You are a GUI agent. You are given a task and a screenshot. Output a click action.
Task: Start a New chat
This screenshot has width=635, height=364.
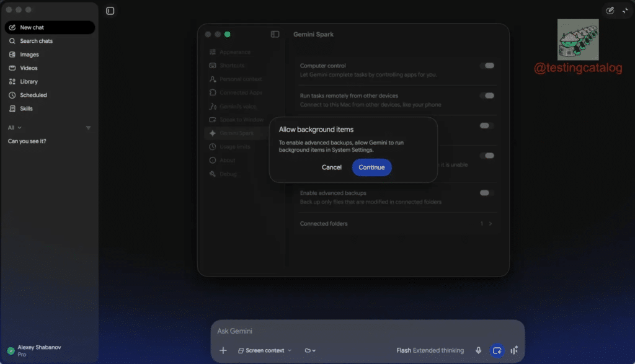pyautogui.click(x=50, y=27)
